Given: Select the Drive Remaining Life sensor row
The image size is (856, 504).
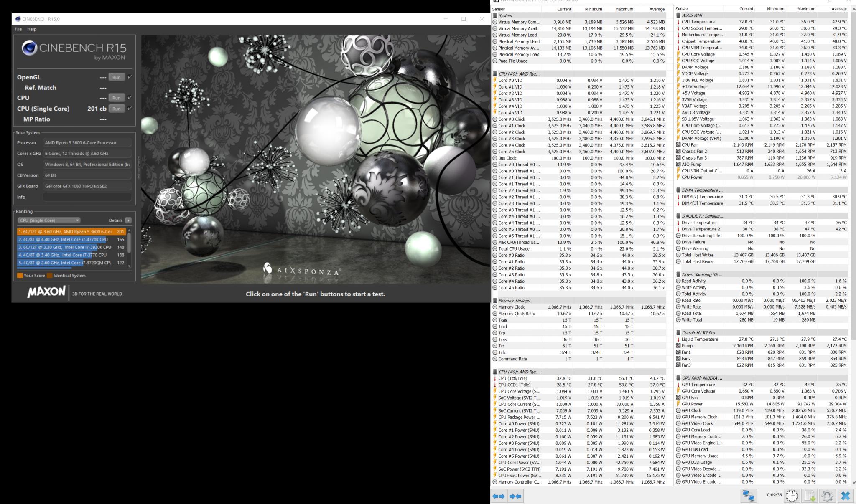Looking at the screenshot, I should coord(762,236).
